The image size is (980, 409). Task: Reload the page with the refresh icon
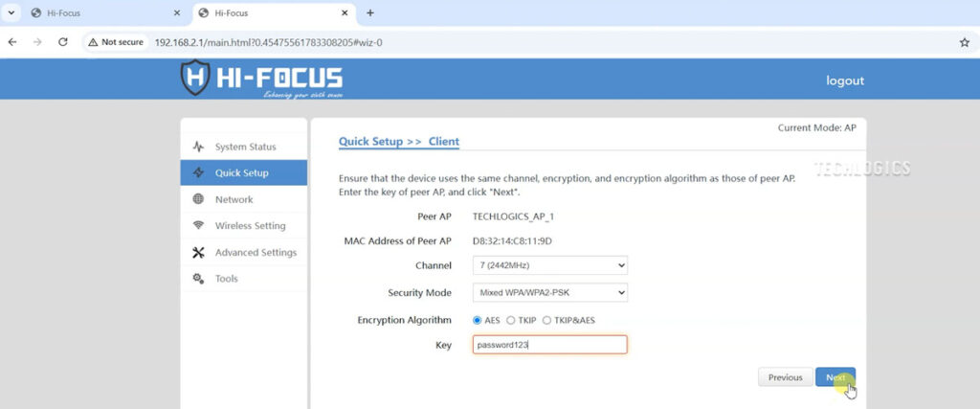point(63,42)
